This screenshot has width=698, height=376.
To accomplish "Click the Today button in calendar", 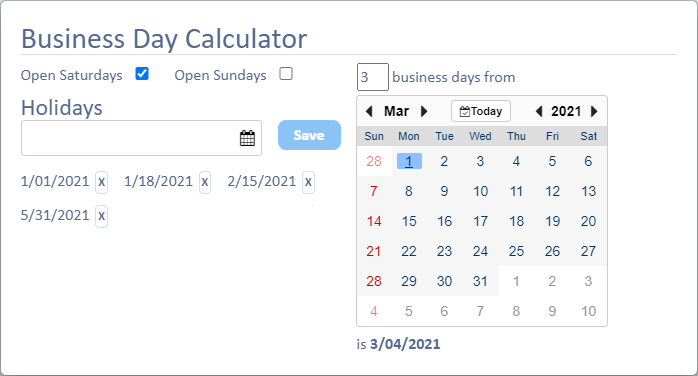I will point(481,111).
